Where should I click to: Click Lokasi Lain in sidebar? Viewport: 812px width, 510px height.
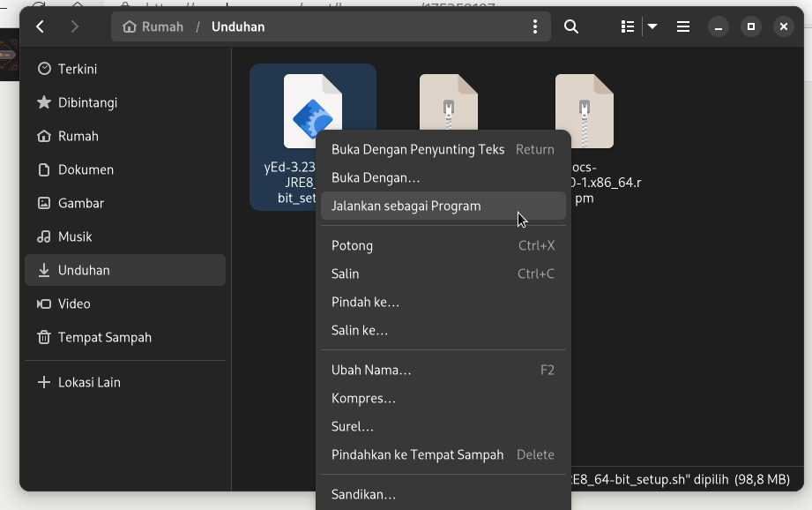[x=89, y=382]
